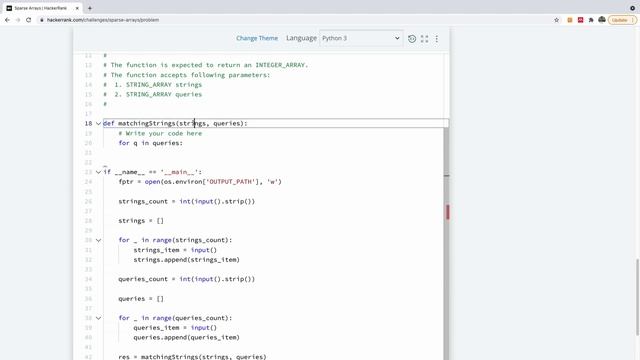Open the orange browser extension icon
640x360 pixels.
(x=570, y=20)
